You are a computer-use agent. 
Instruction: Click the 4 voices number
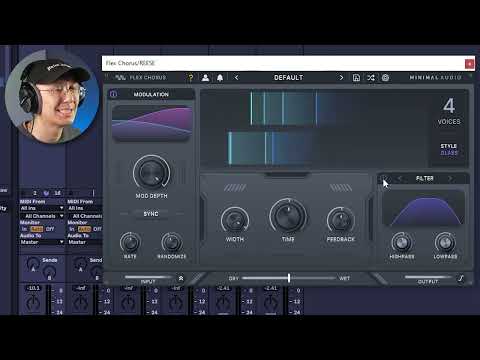449,106
